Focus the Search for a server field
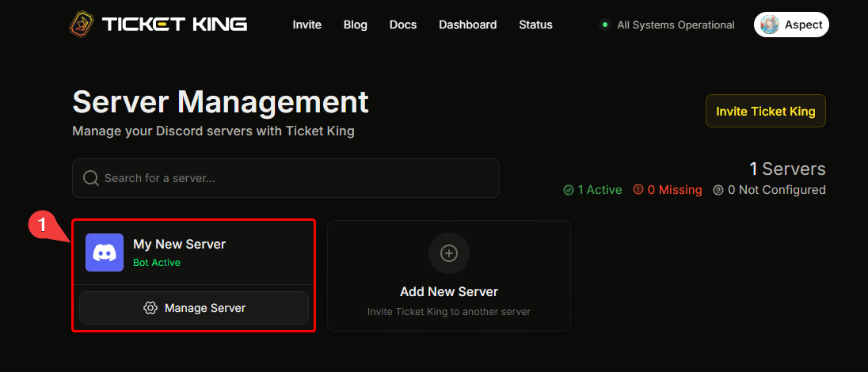 [x=286, y=178]
